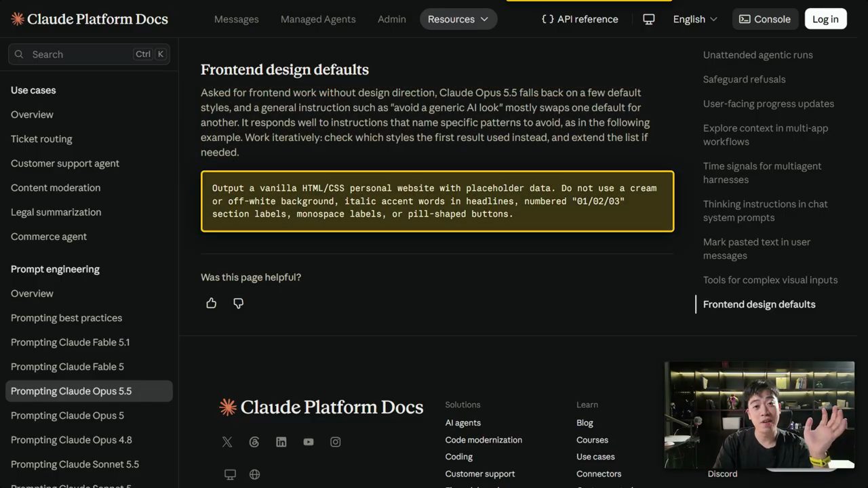Image resolution: width=868 pixels, height=488 pixels.
Task: Open Ticket routing in sidebar
Action: 41,139
